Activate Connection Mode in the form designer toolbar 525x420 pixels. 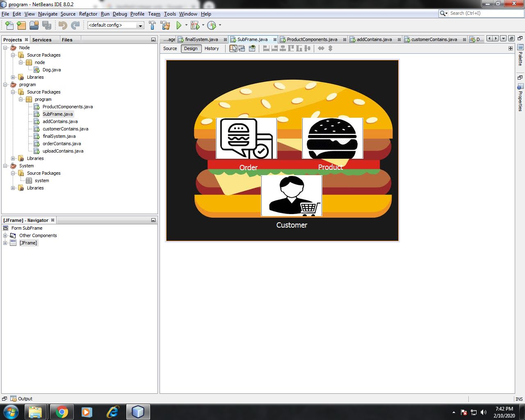pos(241,48)
